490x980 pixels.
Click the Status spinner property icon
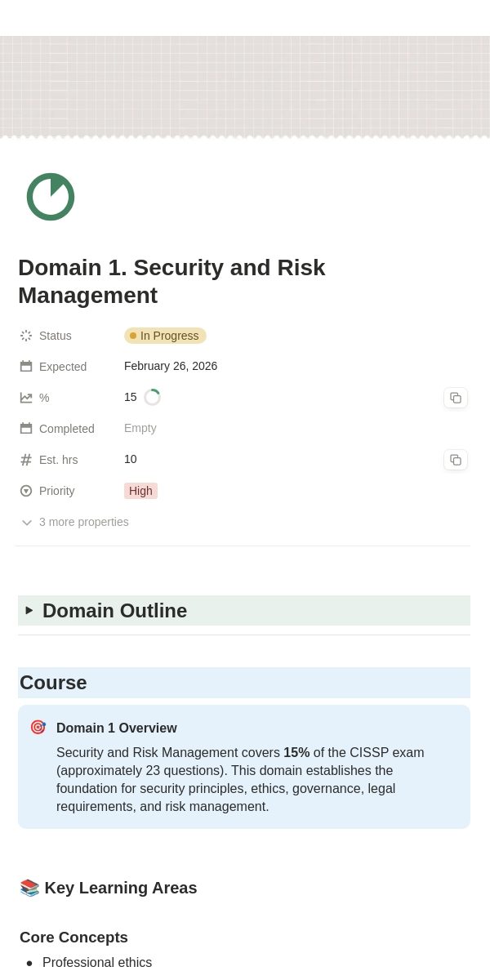[x=26, y=336]
